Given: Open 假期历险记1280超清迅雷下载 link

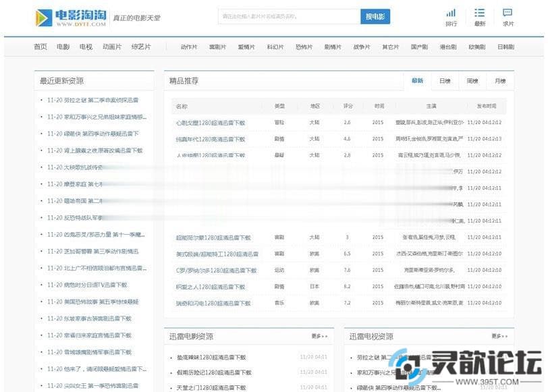Looking at the screenshot, I should click(214, 372).
